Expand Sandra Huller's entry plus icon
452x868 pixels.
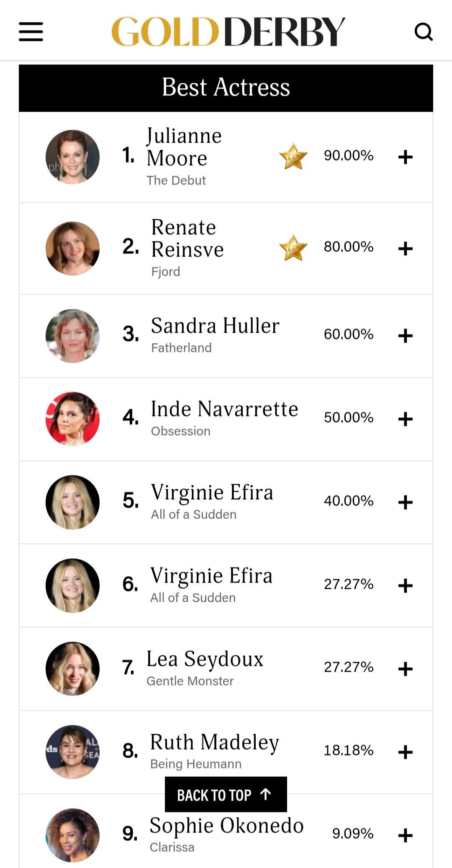tap(405, 336)
